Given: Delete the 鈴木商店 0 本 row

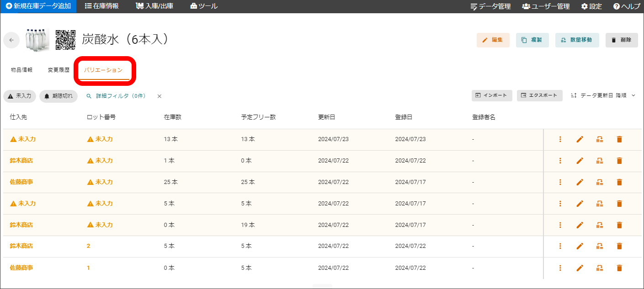Looking at the screenshot, I should coord(619,225).
